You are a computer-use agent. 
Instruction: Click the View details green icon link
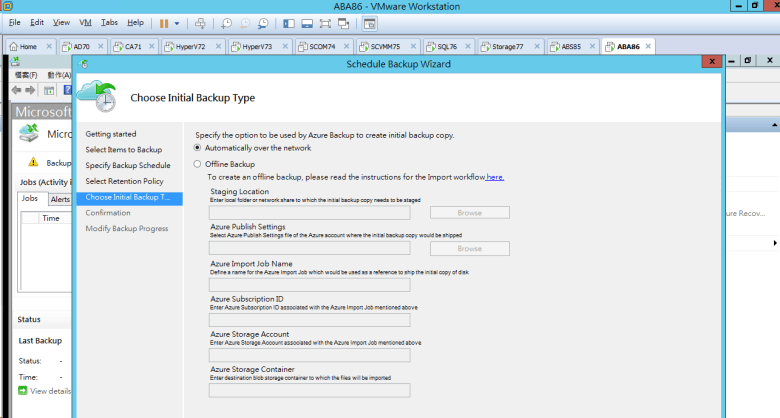[x=23, y=391]
